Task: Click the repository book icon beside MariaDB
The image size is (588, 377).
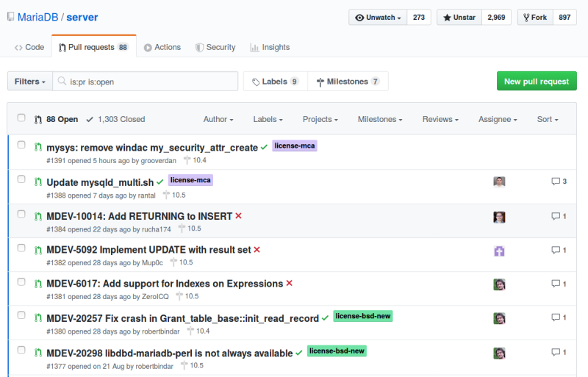Action: (x=10, y=17)
